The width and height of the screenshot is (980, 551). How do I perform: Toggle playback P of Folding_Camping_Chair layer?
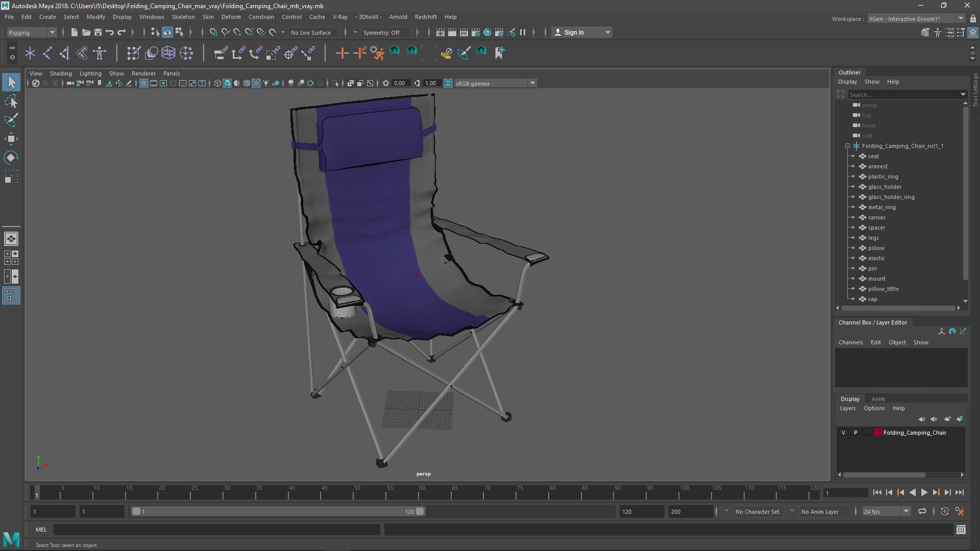(855, 433)
